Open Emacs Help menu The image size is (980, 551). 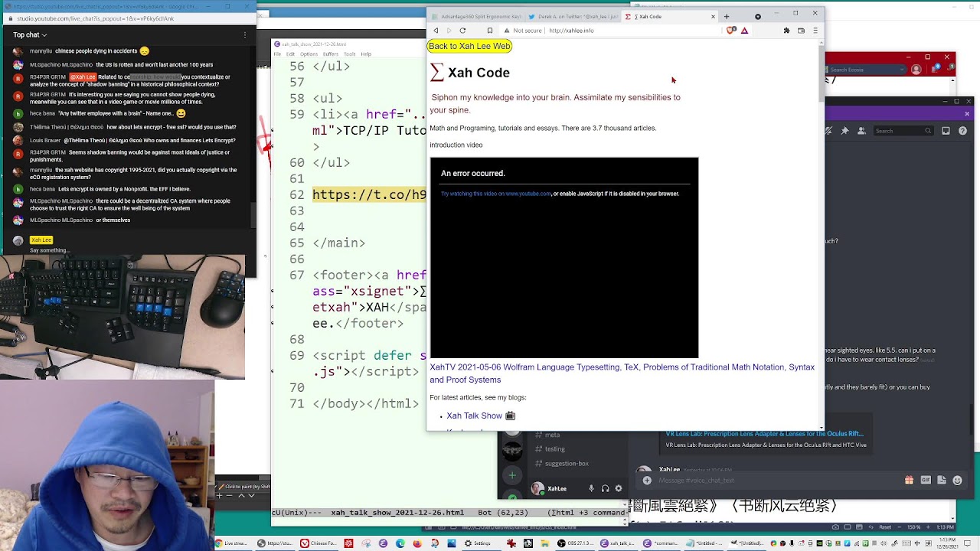pyautogui.click(x=366, y=54)
